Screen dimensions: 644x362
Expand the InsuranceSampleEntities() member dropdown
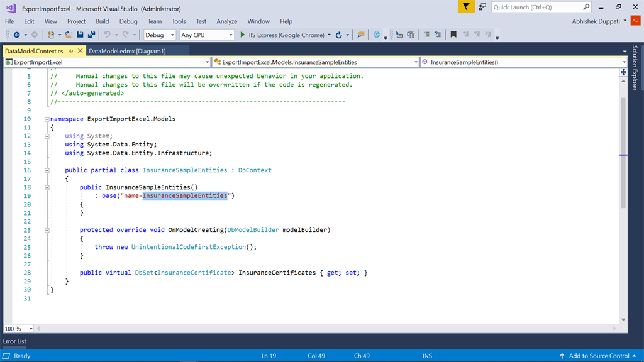[624, 62]
